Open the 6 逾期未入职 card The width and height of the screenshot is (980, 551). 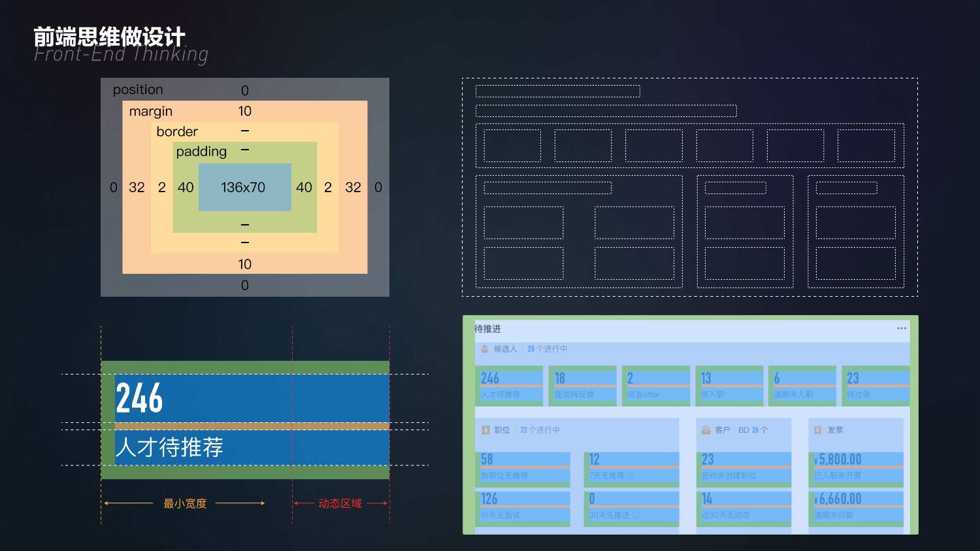pos(802,386)
